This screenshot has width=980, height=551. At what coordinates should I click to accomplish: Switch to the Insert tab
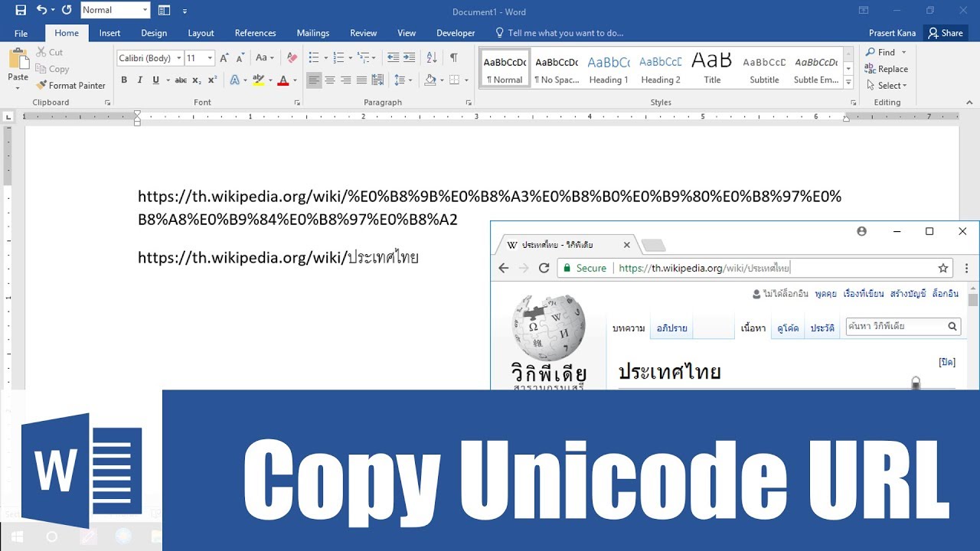(109, 33)
